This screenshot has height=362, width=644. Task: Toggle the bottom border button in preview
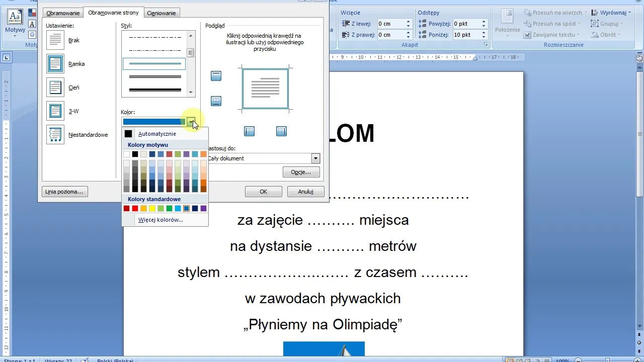pyautogui.click(x=216, y=101)
